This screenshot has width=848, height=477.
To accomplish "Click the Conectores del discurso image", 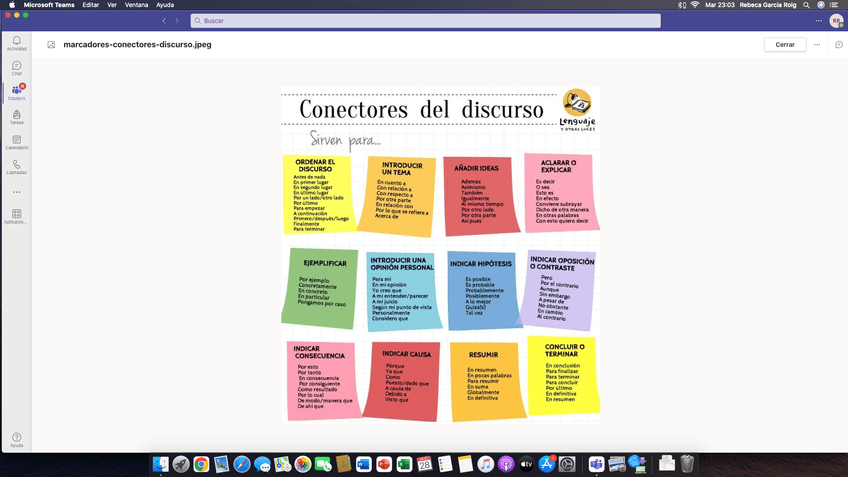I will tap(440, 255).
